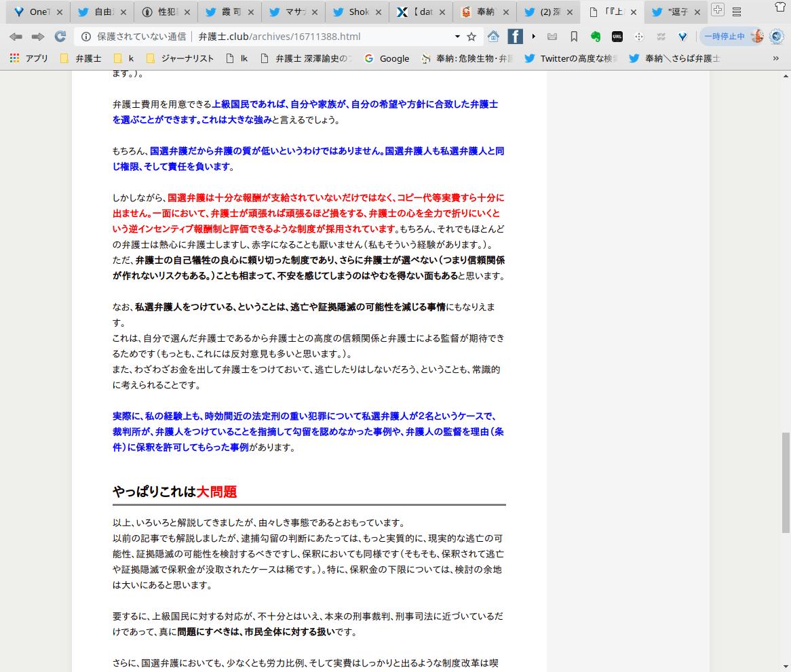The height and width of the screenshot is (672, 791).
Task: Switch to the 性犯 tab
Action: pyautogui.click(x=166, y=12)
